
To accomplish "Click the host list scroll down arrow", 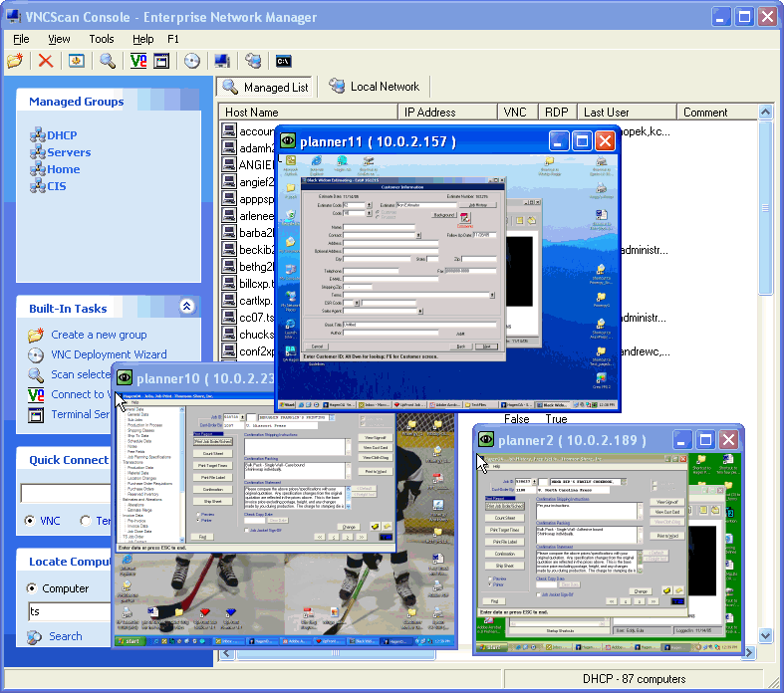I will coord(765,635).
